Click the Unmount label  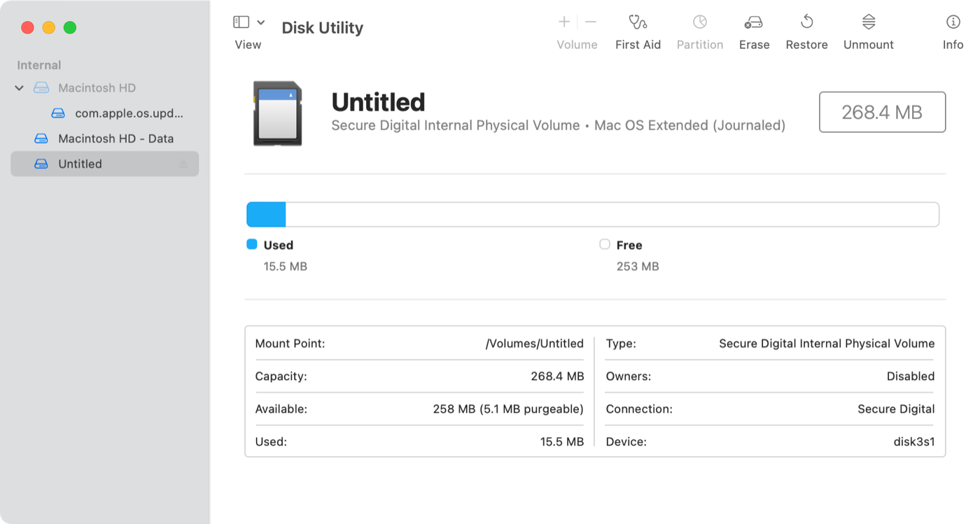pyautogui.click(x=869, y=45)
